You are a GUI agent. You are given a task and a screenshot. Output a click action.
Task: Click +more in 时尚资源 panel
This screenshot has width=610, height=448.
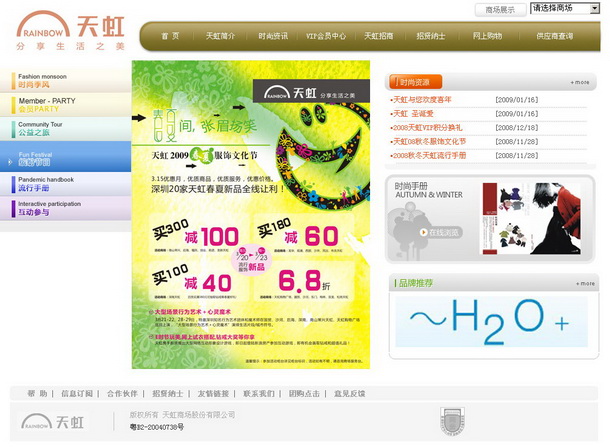(x=580, y=82)
